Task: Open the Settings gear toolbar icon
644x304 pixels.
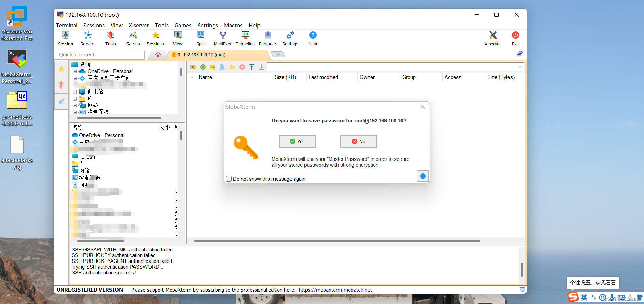Action: pyautogui.click(x=290, y=38)
